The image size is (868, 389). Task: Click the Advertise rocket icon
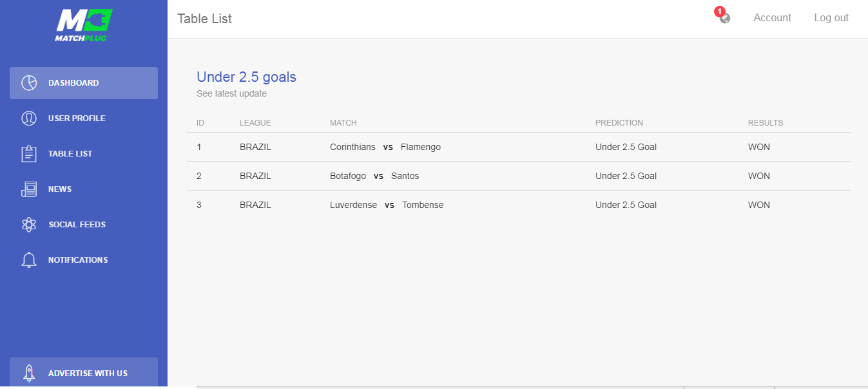[28, 373]
